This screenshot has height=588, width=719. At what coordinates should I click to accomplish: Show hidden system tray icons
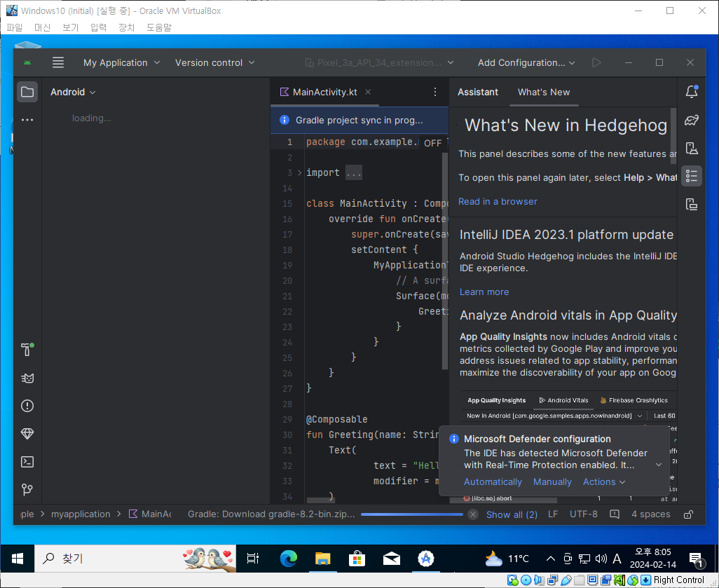(550, 558)
